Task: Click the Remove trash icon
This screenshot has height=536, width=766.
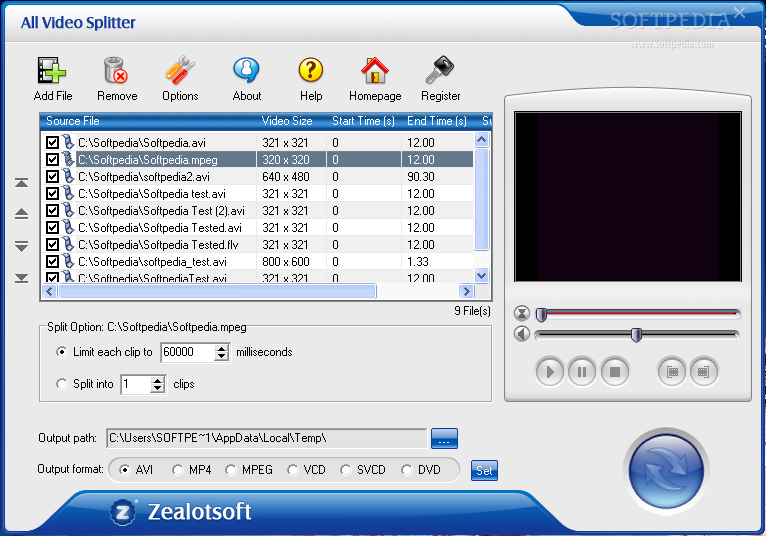Action: click(x=116, y=70)
